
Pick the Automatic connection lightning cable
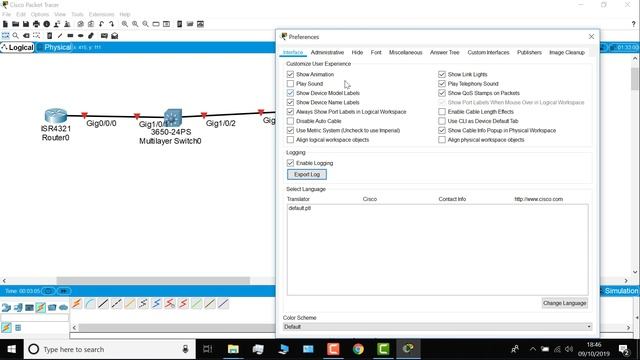pyautogui.click(x=77, y=303)
